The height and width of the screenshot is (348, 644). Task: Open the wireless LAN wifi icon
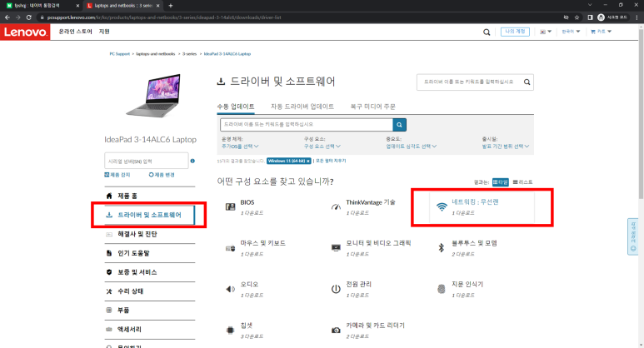click(x=442, y=206)
